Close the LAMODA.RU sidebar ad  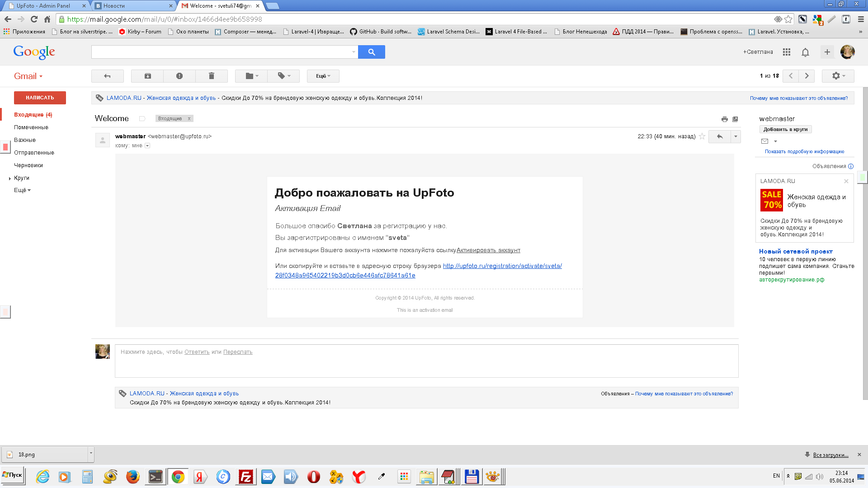846,181
